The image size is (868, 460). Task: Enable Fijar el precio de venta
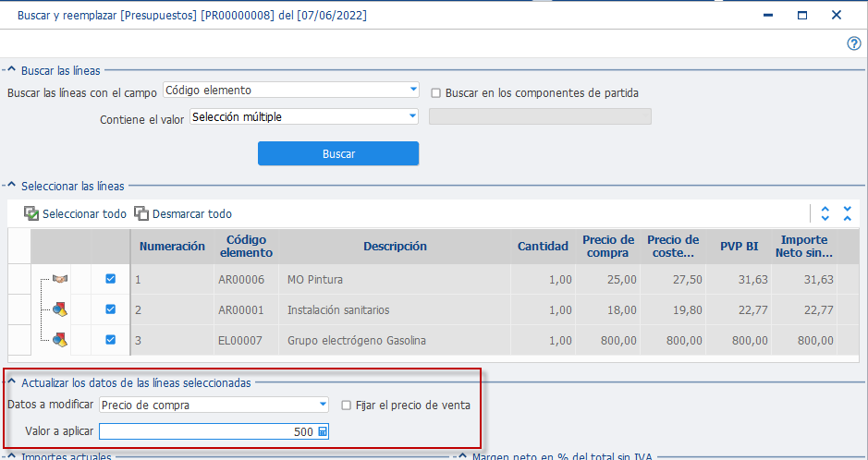[x=346, y=406]
